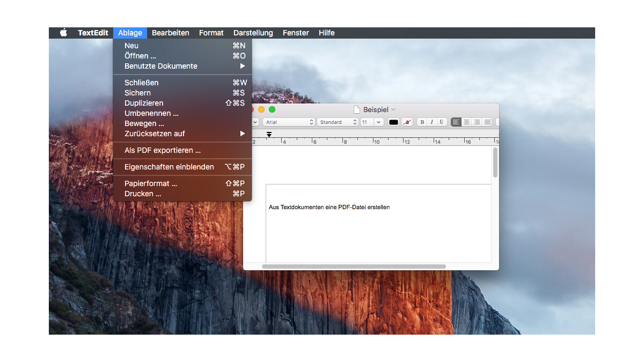Select Sichern to save the document

click(x=182, y=93)
